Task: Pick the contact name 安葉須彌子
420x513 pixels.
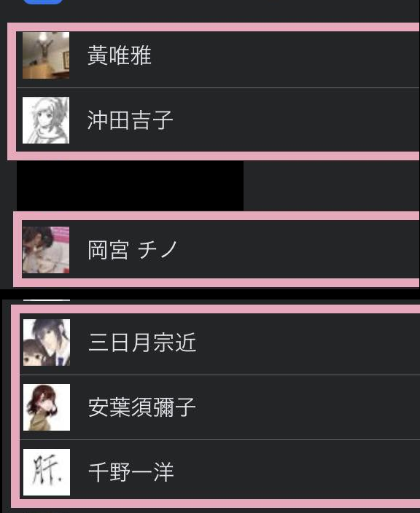Action: click(142, 407)
